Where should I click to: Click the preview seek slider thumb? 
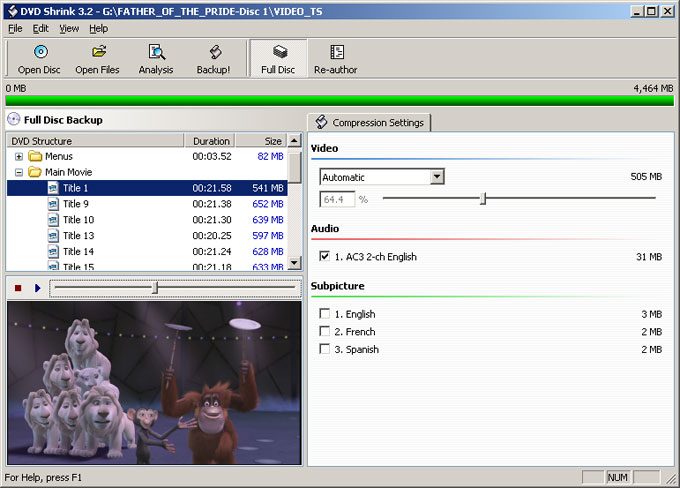pos(155,288)
